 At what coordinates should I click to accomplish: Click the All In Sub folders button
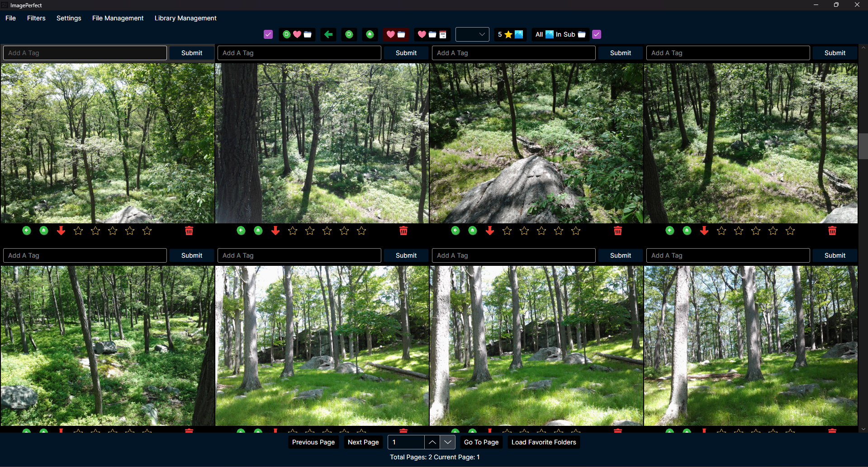point(560,34)
